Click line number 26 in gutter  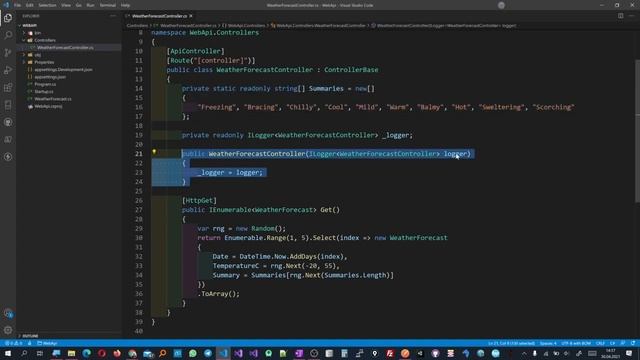(138, 200)
